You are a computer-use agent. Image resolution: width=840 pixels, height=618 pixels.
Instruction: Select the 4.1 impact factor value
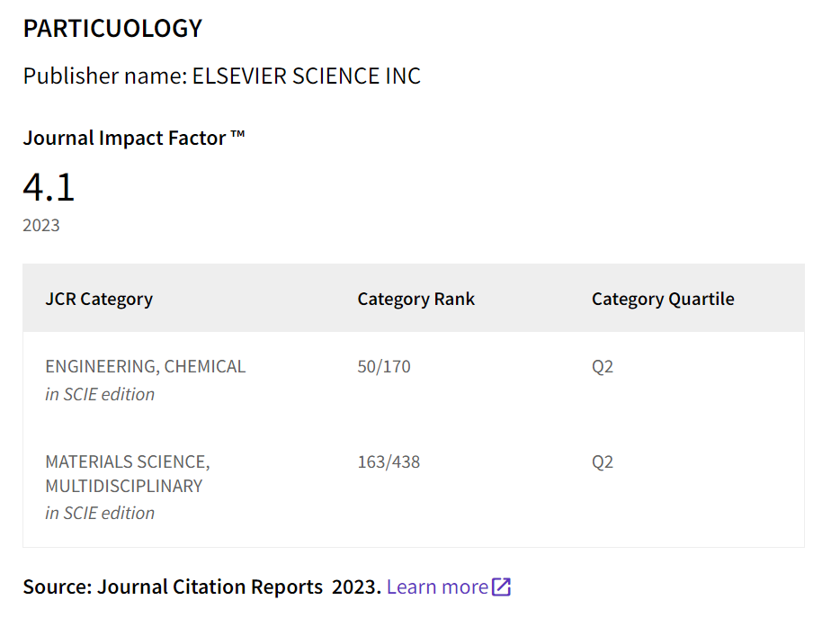(x=49, y=187)
